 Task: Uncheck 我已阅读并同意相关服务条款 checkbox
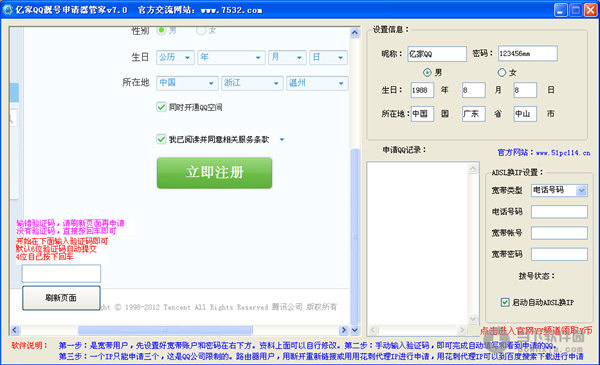[x=161, y=139]
